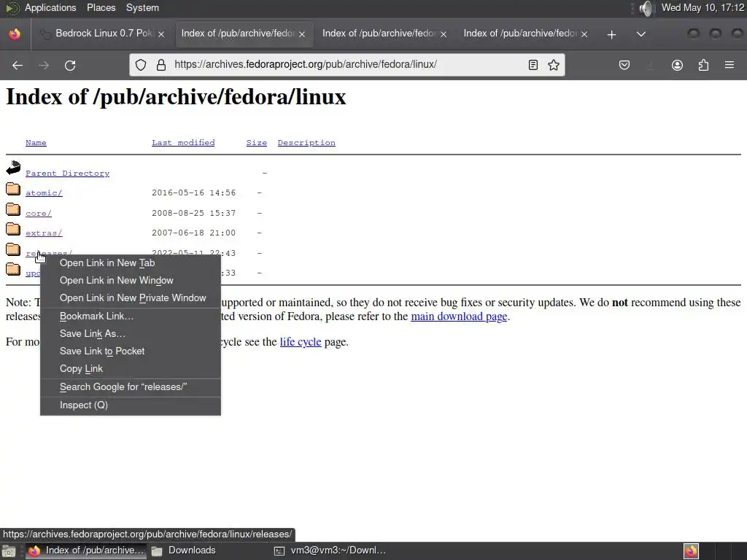Open a new tab with the plus button

tap(612, 34)
